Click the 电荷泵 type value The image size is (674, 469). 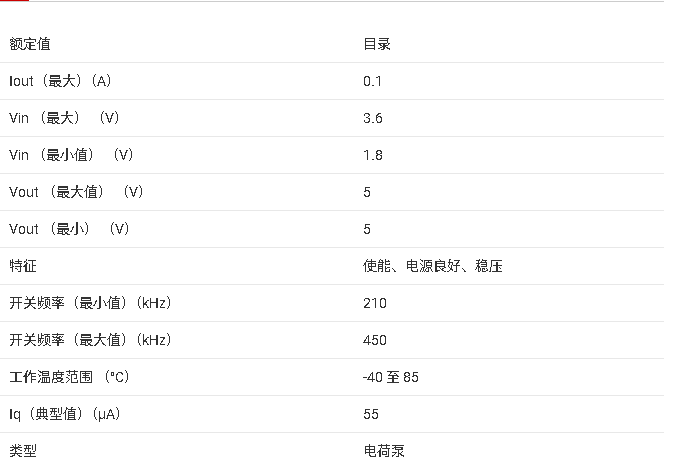[x=383, y=451]
